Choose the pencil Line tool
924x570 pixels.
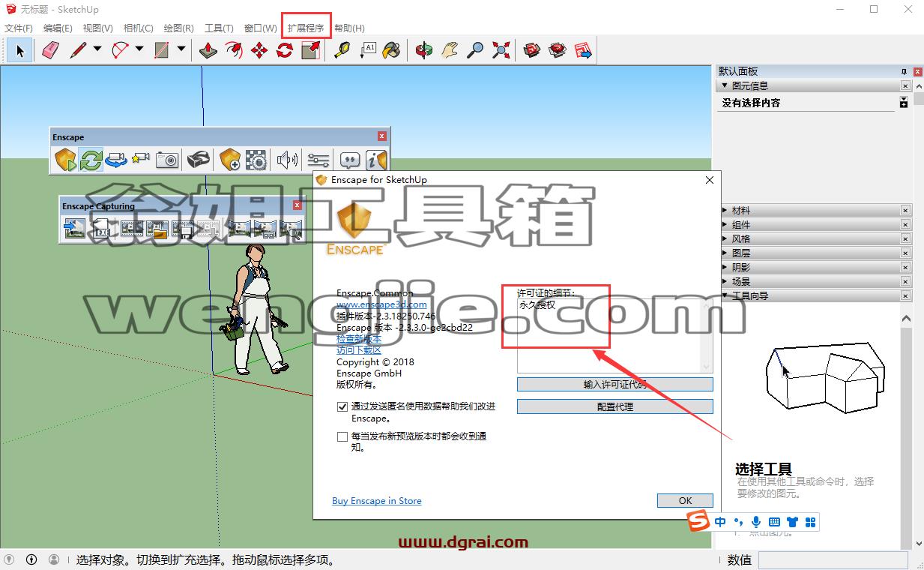[78, 50]
